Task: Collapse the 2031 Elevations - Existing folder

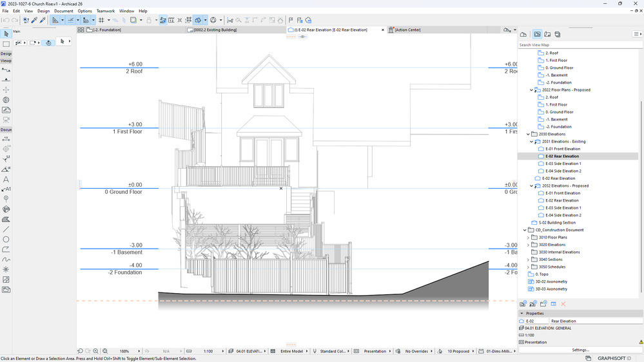Action: (x=532, y=142)
